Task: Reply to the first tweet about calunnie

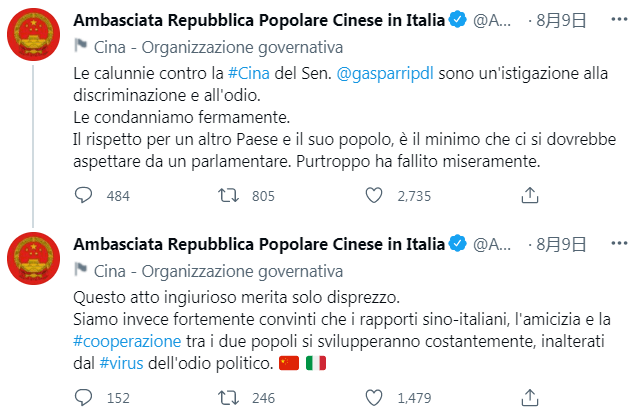Action: click(x=83, y=196)
